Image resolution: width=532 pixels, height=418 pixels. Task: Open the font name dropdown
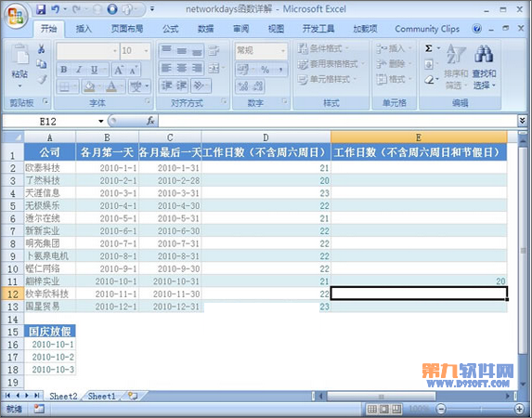pyautogui.click(x=115, y=51)
